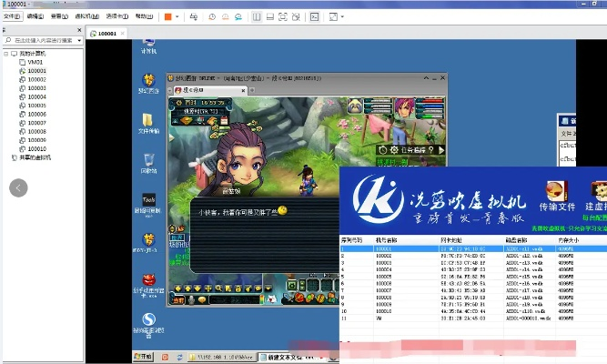Click the stretch guest display icon
This screenshot has width=607, height=364.
(x=333, y=17)
